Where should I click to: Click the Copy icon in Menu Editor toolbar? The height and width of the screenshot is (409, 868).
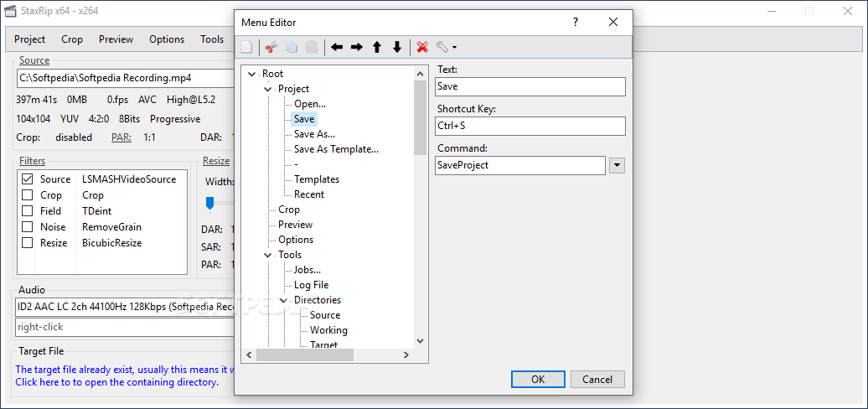point(292,47)
